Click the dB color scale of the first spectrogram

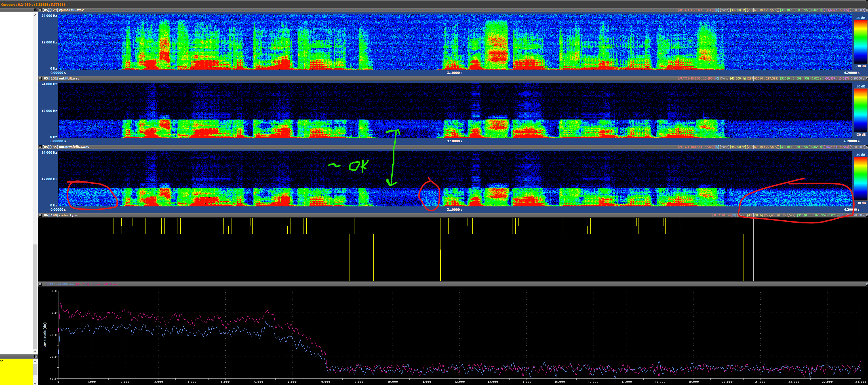tap(860, 42)
